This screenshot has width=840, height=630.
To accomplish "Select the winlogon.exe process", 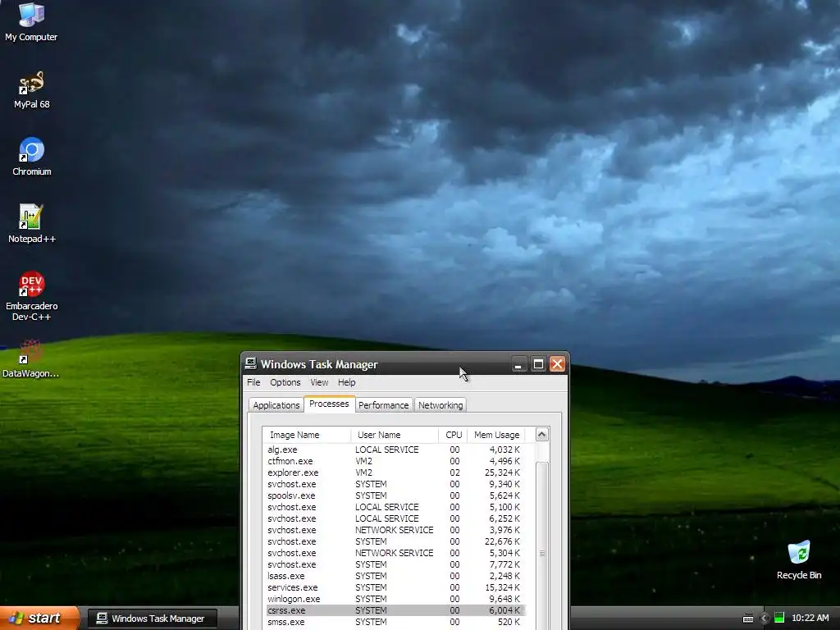I will click(x=395, y=599).
